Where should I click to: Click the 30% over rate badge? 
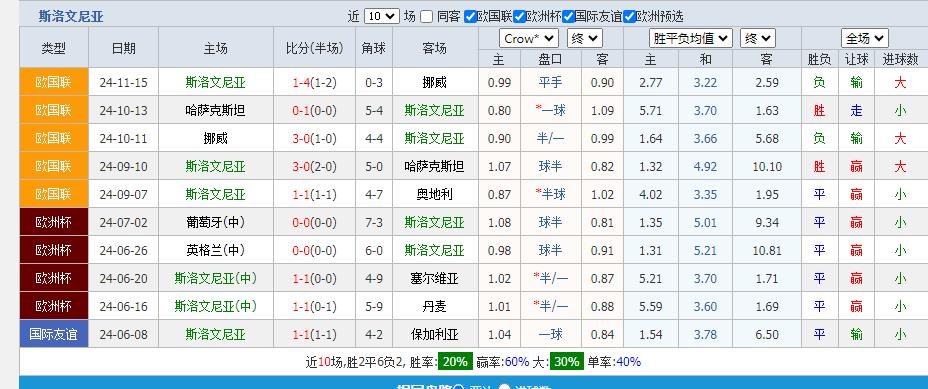(x=567, y=361)
